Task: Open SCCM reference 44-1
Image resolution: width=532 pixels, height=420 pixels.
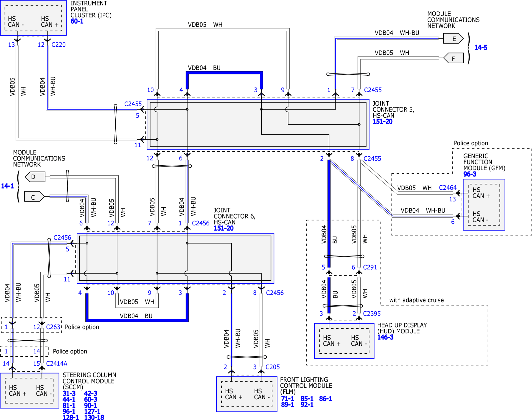Action: [69, 399]
